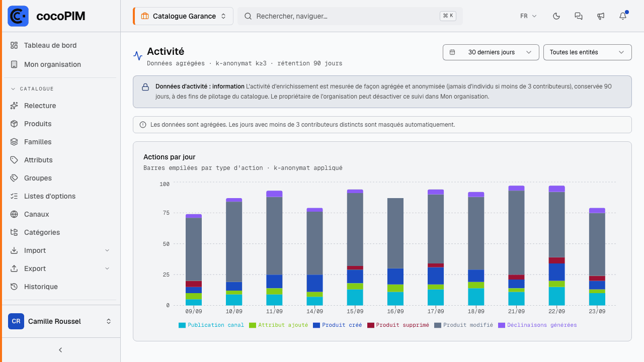Open Mon organisation page
Screen dimensions: 644x362
(60, 64)
